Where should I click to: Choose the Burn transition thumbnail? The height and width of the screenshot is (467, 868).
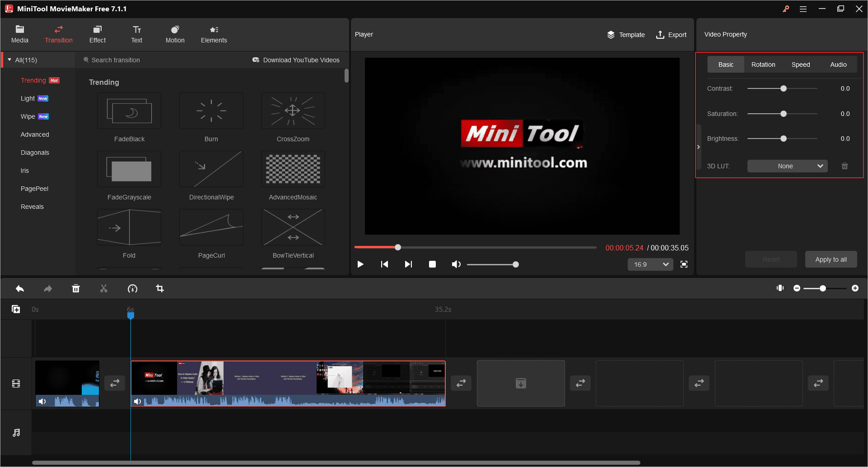coord(211,111)
